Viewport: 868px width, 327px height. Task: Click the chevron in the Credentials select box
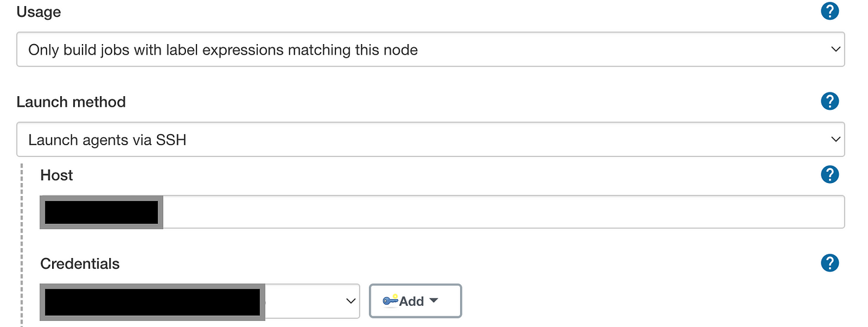350,301
